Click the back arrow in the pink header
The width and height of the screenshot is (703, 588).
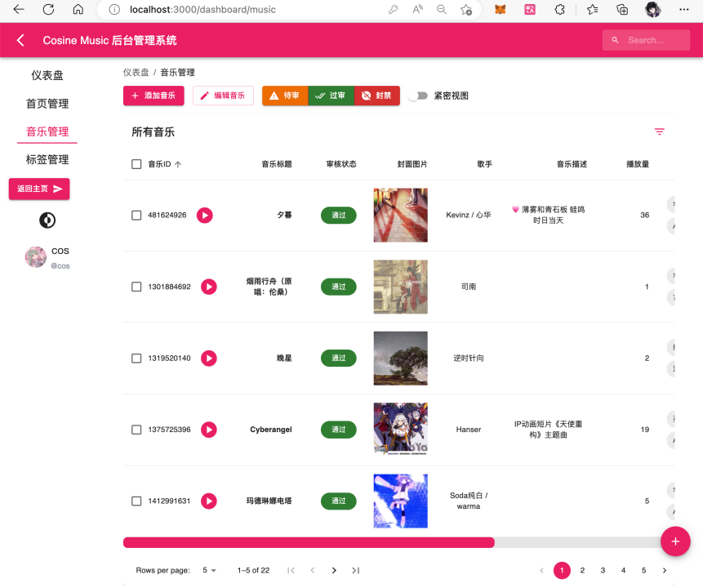[20, 40]
